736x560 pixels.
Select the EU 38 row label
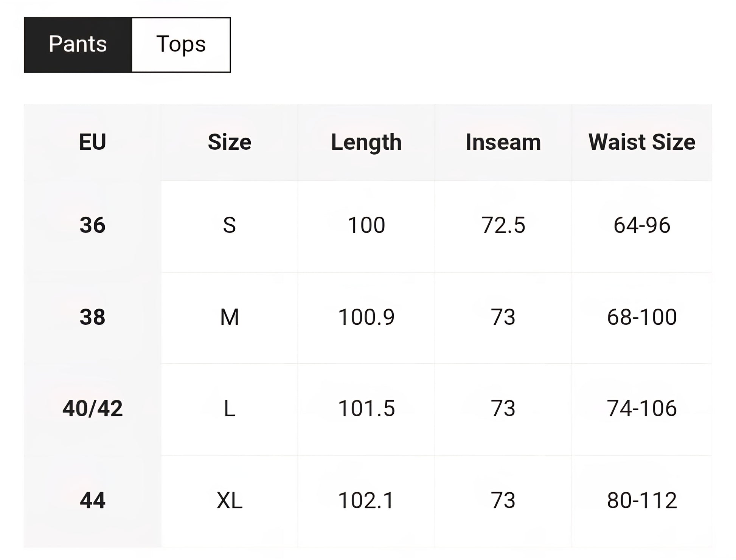click(x=93, y=317)
